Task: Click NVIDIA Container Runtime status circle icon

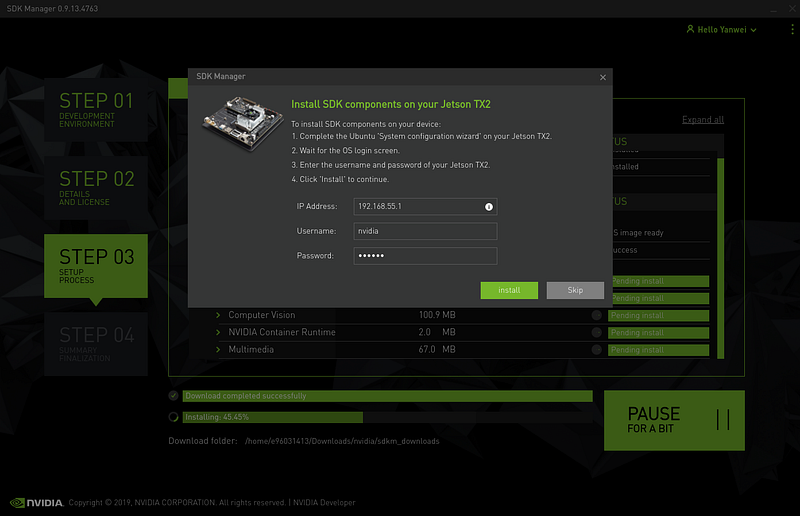Action: (596, 332)
